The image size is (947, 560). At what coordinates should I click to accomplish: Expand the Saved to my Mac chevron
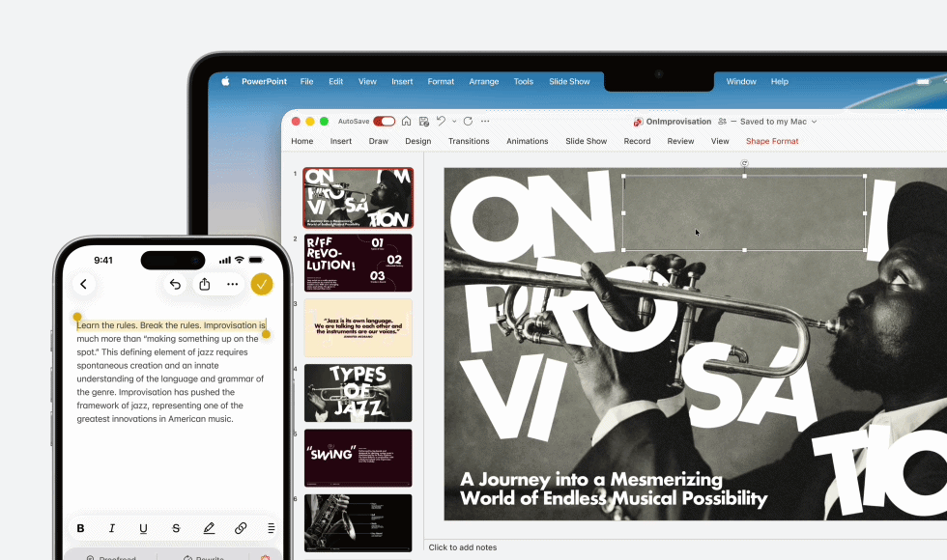(x=814, y=122)
